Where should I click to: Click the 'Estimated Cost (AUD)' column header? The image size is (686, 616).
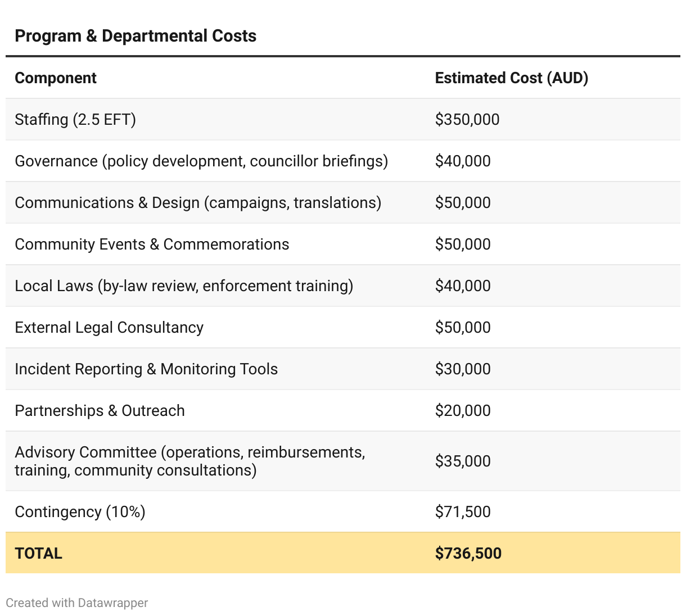coord(511,78)
